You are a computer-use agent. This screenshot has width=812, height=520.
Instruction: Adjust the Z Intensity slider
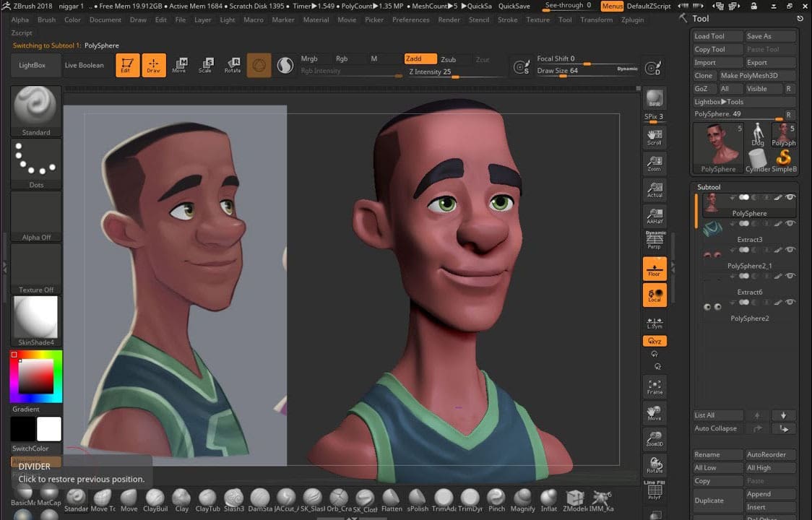(455, 72)
